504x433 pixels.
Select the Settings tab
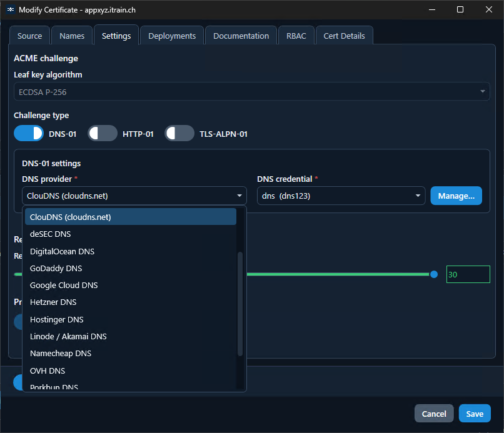pyautogui.click(x=116, y=36)
